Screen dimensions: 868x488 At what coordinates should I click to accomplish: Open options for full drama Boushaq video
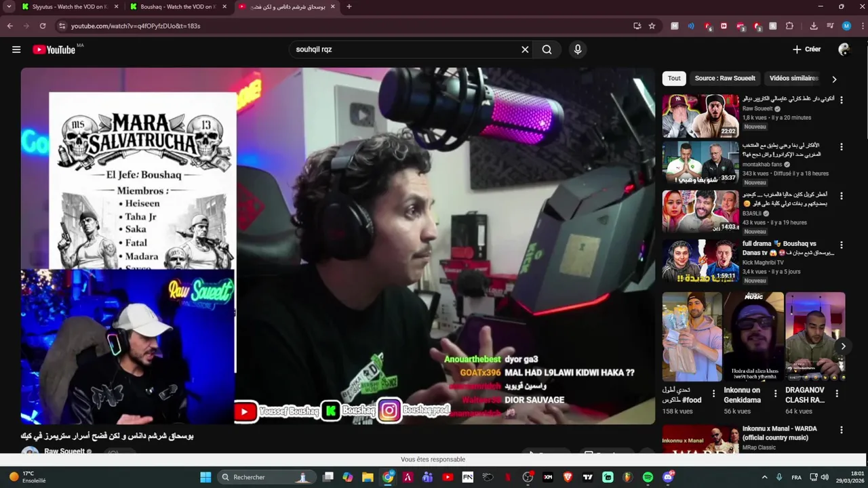(x=842, y=245)
